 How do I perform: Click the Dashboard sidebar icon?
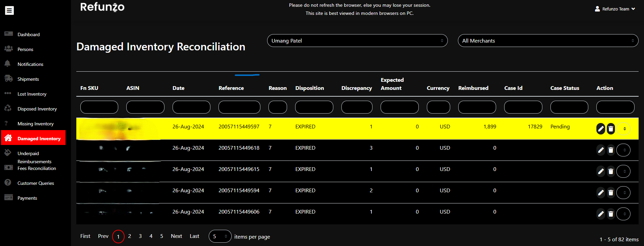8,34
